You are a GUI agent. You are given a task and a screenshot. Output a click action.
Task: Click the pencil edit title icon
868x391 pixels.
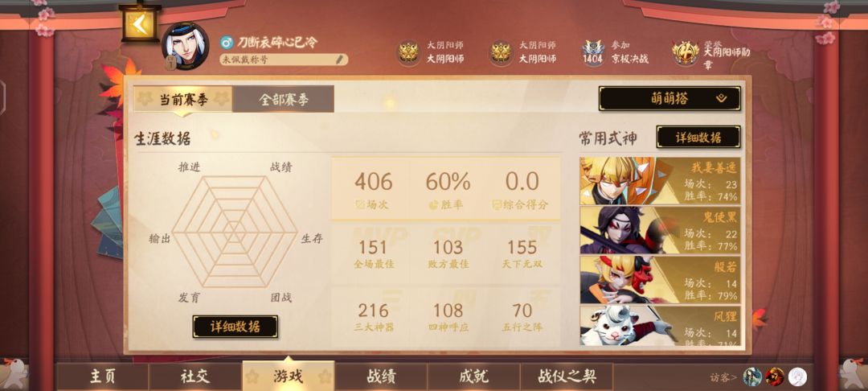click(340, 60)
